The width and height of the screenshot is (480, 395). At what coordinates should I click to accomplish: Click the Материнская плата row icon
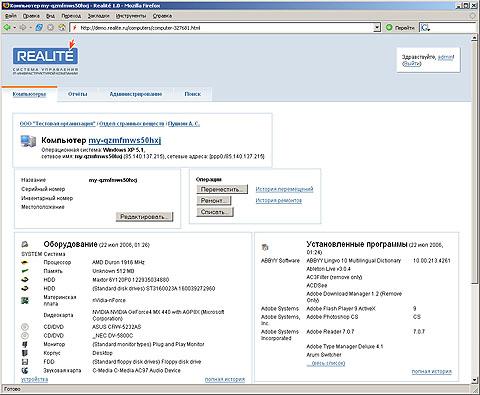coord(25,300)
